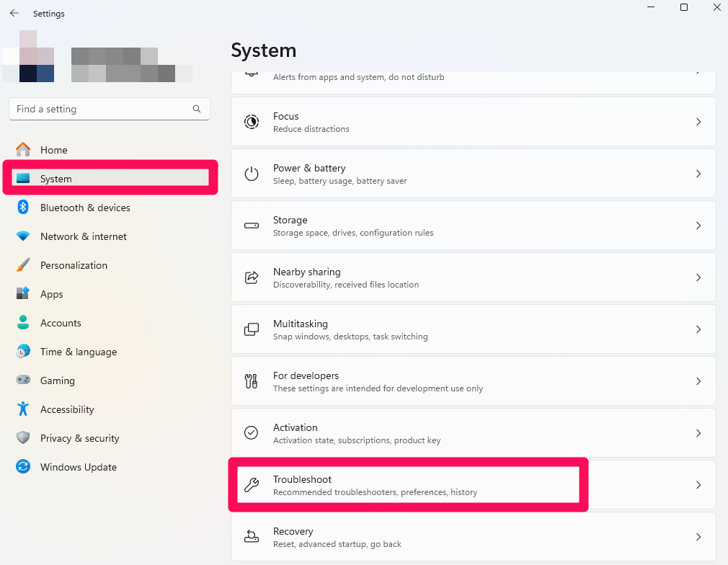Open Nearby sharing settings title

(307, 272)
